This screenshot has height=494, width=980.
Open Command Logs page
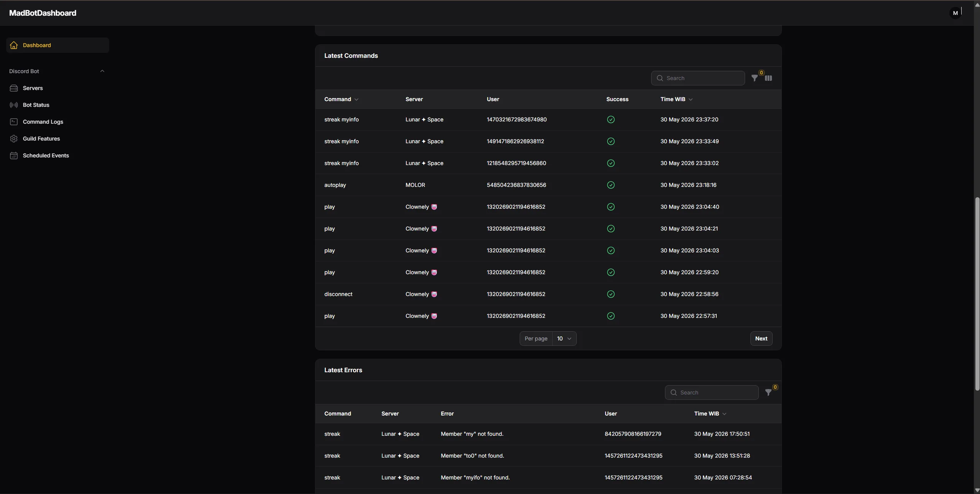pos(57,122)
